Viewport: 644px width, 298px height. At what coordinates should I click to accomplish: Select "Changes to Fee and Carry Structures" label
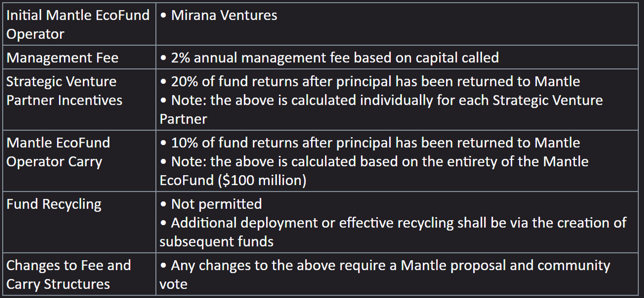click(68, 274)
